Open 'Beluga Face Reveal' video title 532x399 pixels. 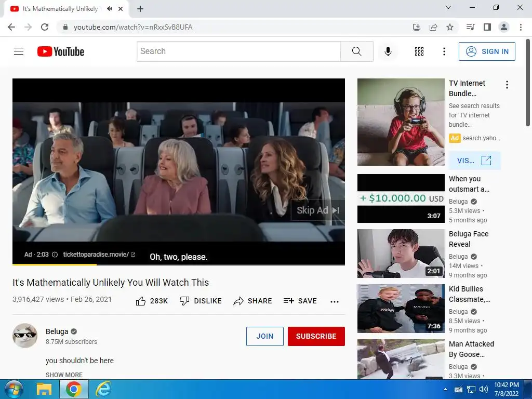coord(469,239)
